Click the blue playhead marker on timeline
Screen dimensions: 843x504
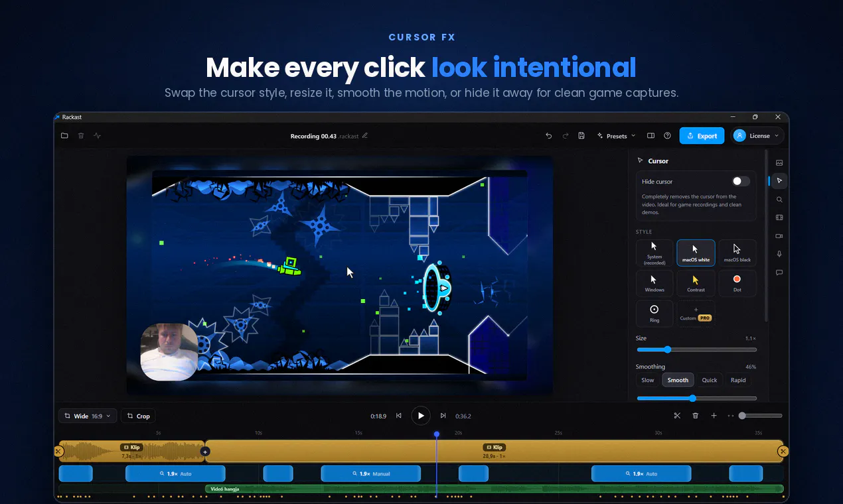click(x=437, y=434)
